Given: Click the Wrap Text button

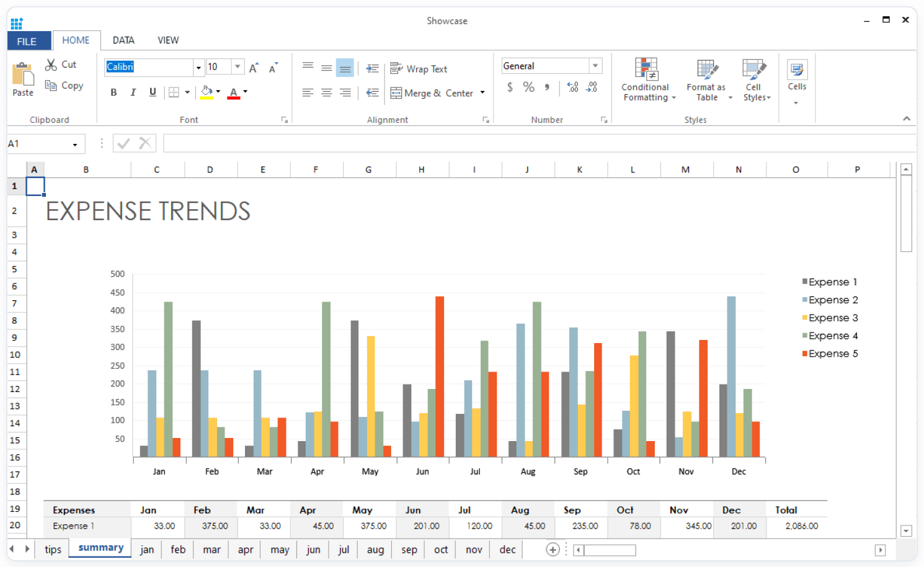Looking at the screenshot, I should [419, 69].
